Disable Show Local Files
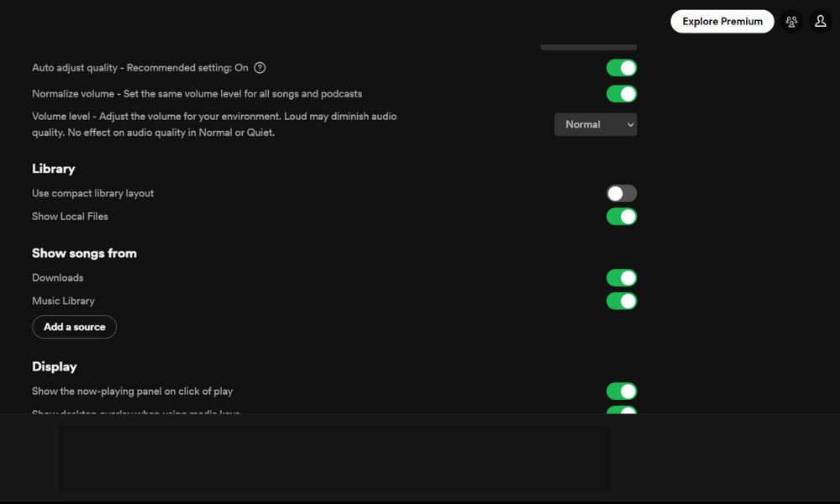The height and width of the screenshot is (504, 840). point(622,216)
